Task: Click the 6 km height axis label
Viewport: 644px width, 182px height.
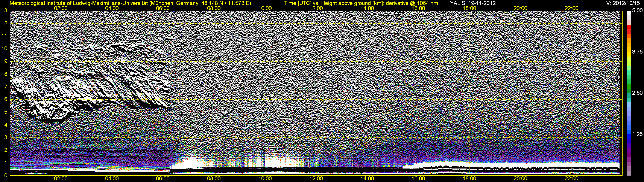Action: click(x=6, y=100)
